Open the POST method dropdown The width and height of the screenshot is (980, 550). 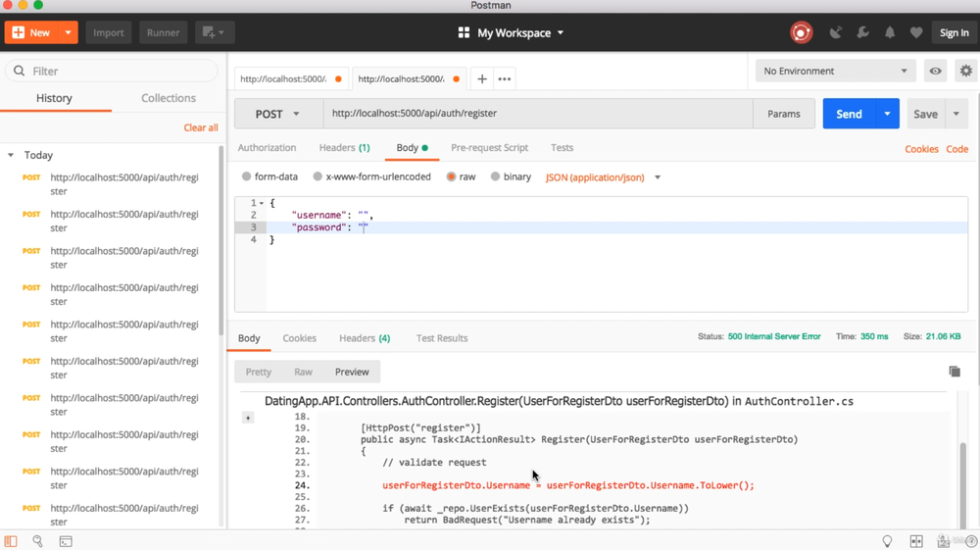pyautogui.click(x=277, y=114)
